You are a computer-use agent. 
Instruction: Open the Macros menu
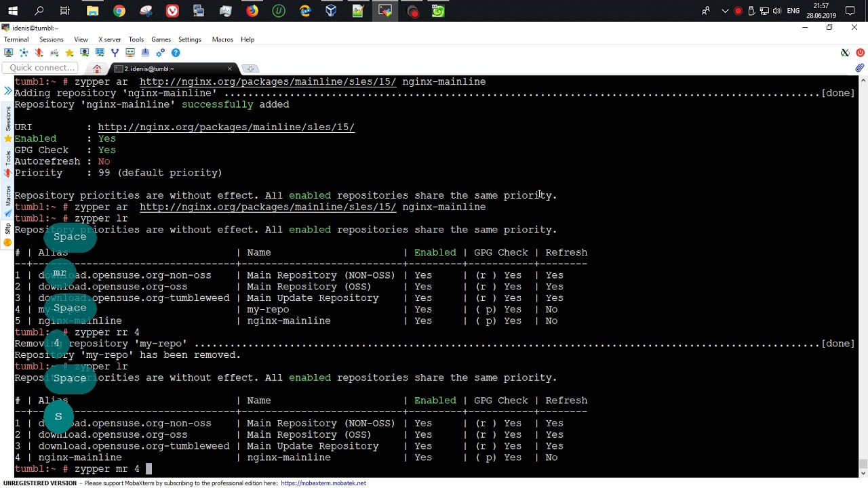click(x=222, y=39)
